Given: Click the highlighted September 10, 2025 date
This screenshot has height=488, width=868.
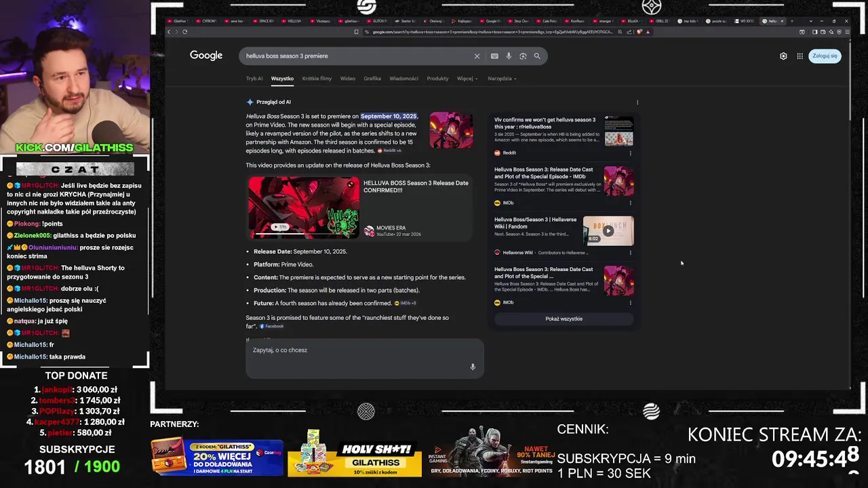Looking at the screenshot, I should click(x=389, y=116).
